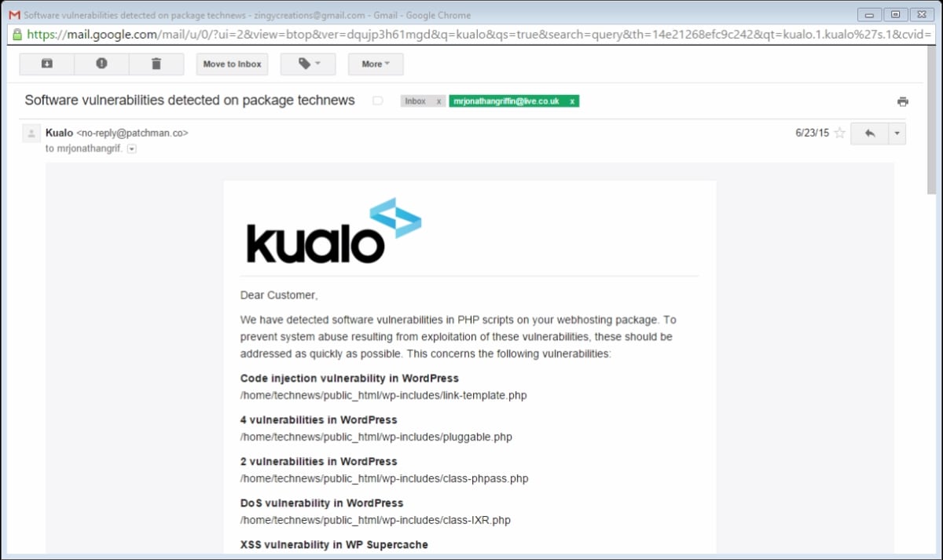The image size is (943, 560).
Task: Click the Archive button in the toolbar
Action: coord(47,64)
